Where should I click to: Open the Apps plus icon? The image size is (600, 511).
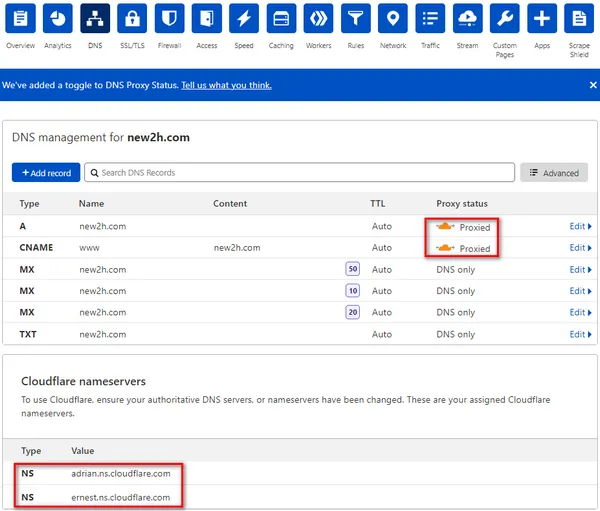[x=542, y=18]
